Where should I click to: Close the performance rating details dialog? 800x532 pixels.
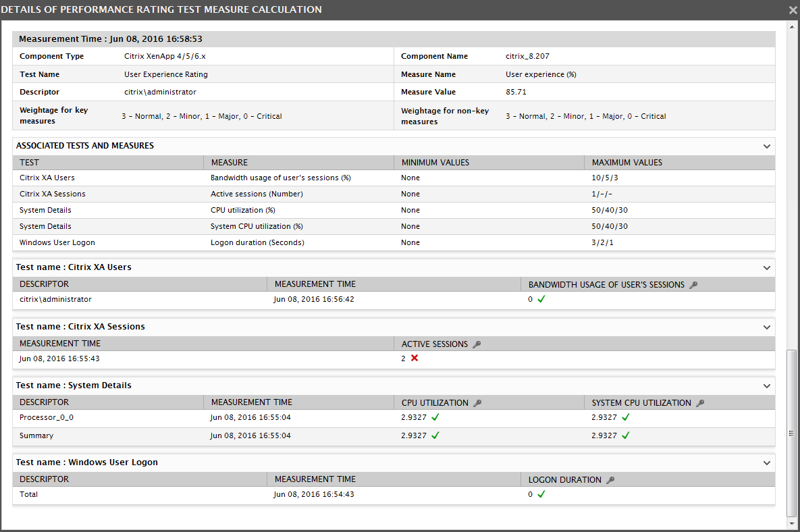click(793, 10)
